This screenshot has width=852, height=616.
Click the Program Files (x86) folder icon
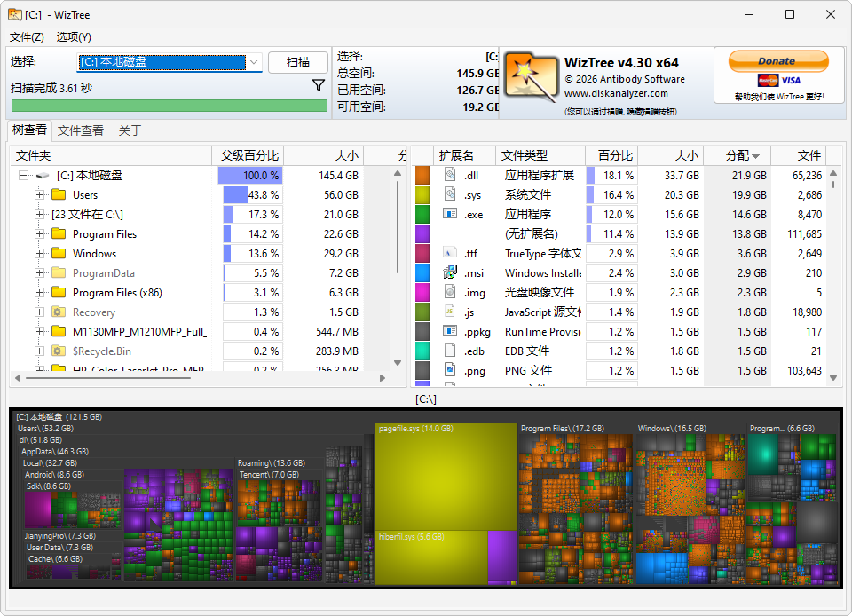pos(59,292)
